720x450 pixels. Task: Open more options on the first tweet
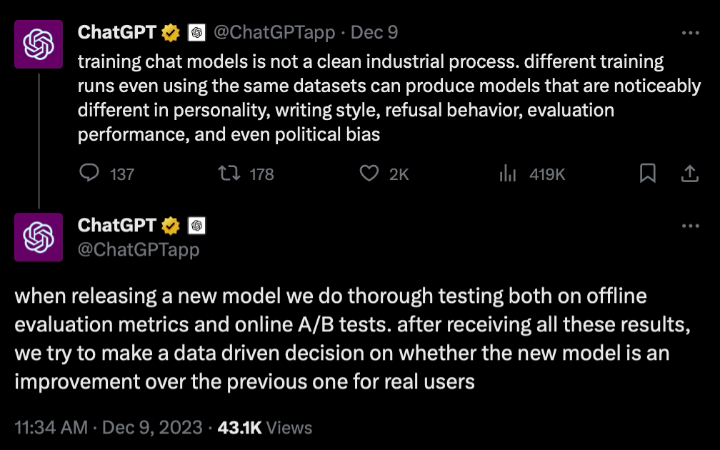pyautogui.click(x=689, y=32)
